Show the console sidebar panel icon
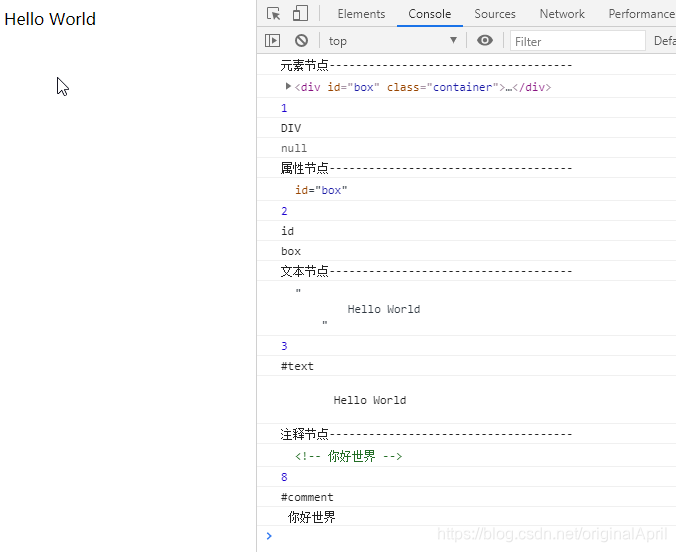The image size is (676, 552). (x=272, y=41)
